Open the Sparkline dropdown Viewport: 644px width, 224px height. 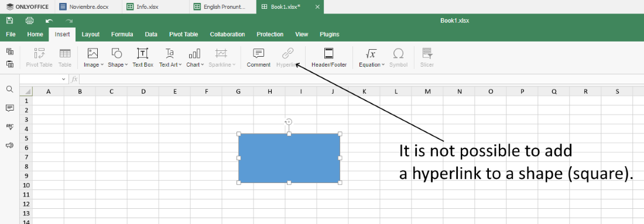(x=222, y=57)
